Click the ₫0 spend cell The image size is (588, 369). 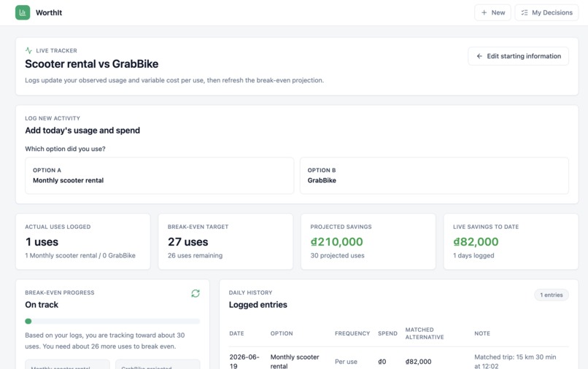[382, 362]
